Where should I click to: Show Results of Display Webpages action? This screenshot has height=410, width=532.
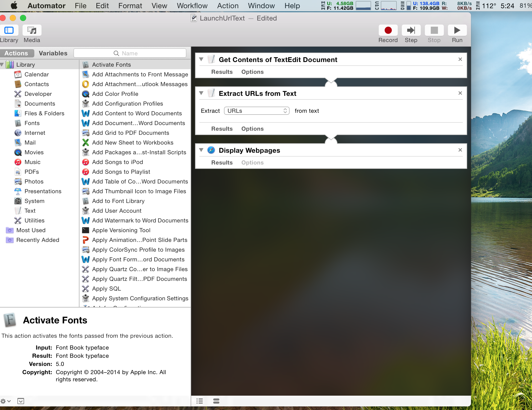click(x=222, y=162)
